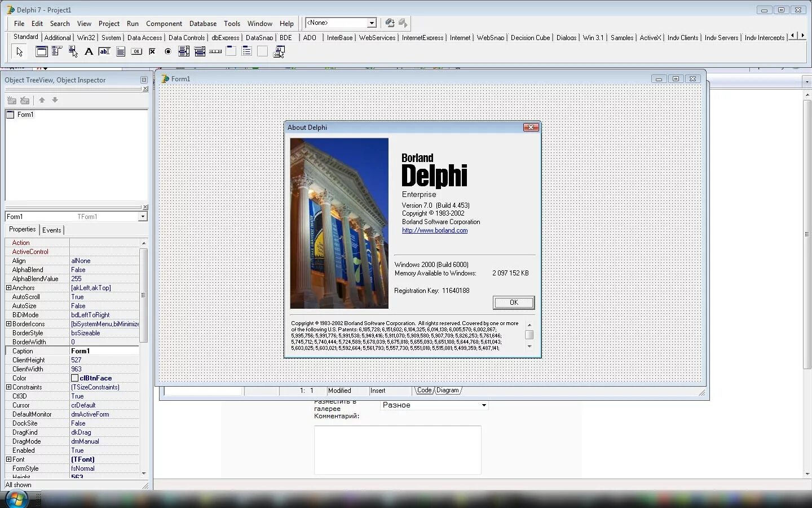Viewport: 812px width, 508px height.
Task: Switch to the Additional palette tab
Action: click(58, 38)
